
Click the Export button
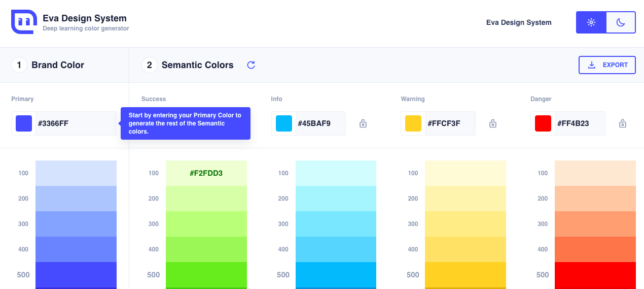(x=607, y=65)
